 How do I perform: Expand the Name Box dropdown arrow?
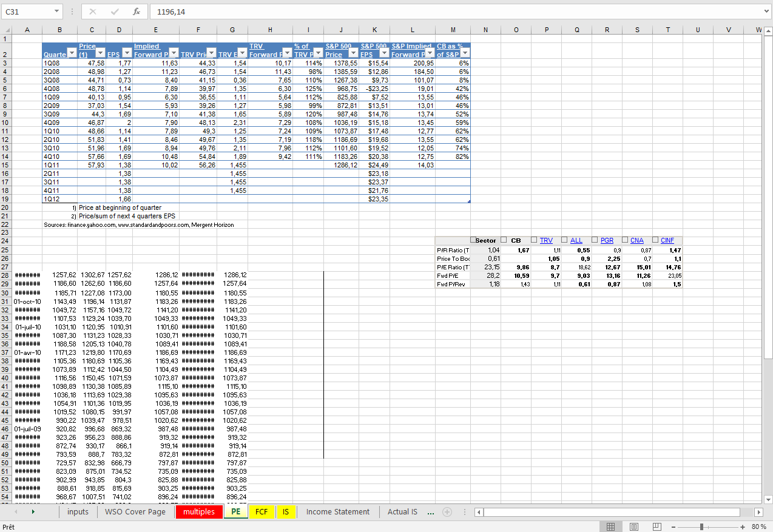[56, 11]
